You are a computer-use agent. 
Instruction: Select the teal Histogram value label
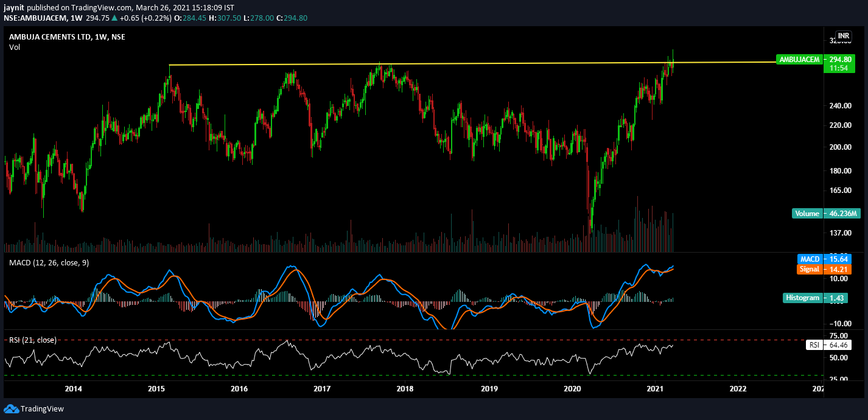(x=804, y=298)
